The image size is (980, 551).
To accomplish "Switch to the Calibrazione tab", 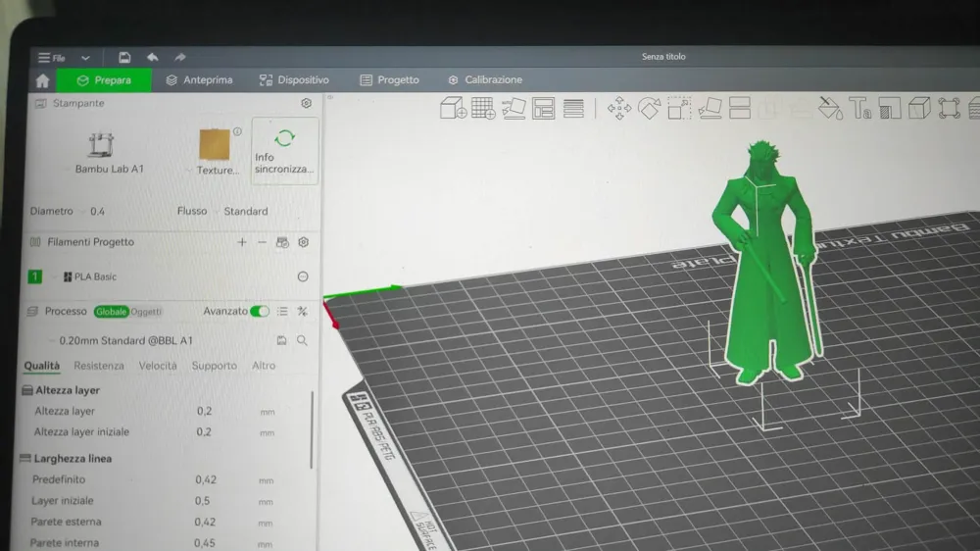I will tap(485, 80).
